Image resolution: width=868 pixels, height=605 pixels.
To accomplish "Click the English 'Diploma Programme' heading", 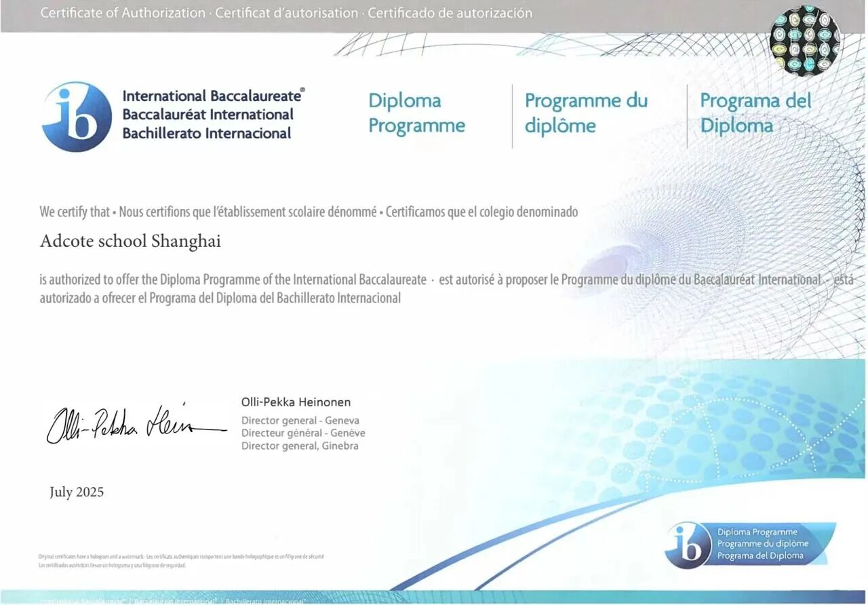I will pos(416,113).
